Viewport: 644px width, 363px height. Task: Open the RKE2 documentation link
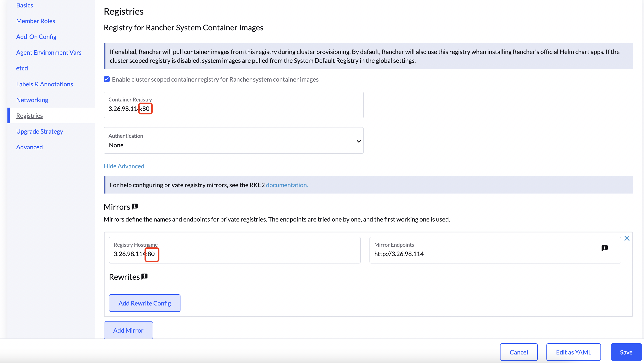287,185
